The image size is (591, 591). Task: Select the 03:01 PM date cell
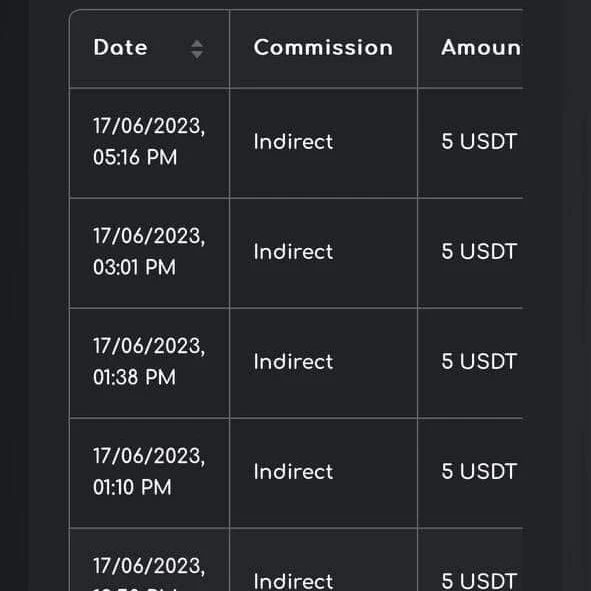pyautogui.click(x=149, y=253)
